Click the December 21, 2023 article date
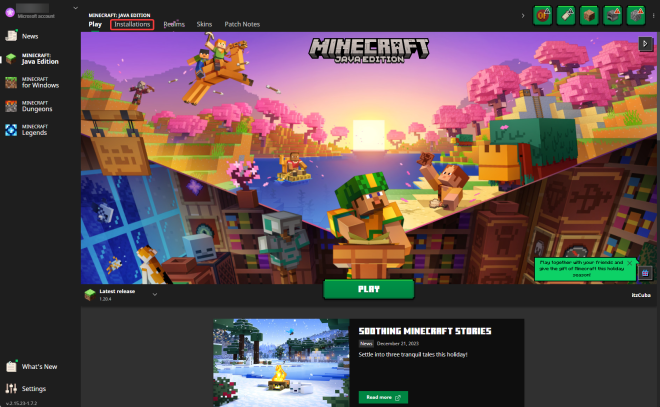 point(397,343)
